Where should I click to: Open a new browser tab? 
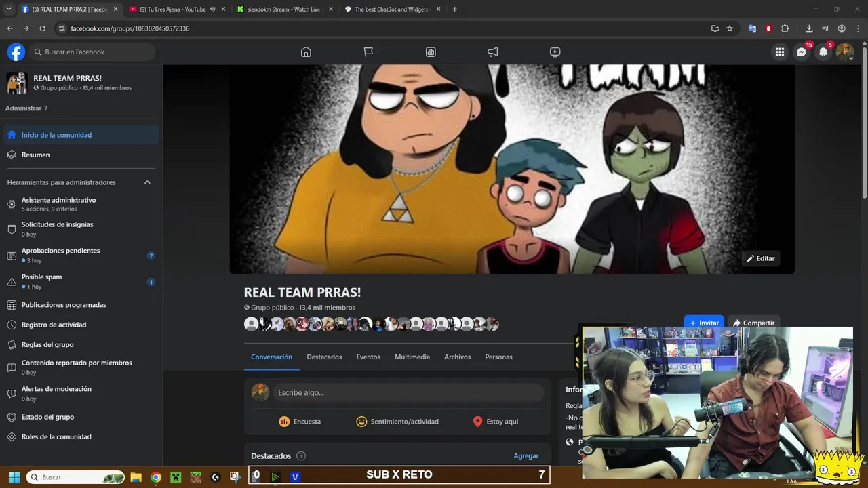click(x=454, y=9)
